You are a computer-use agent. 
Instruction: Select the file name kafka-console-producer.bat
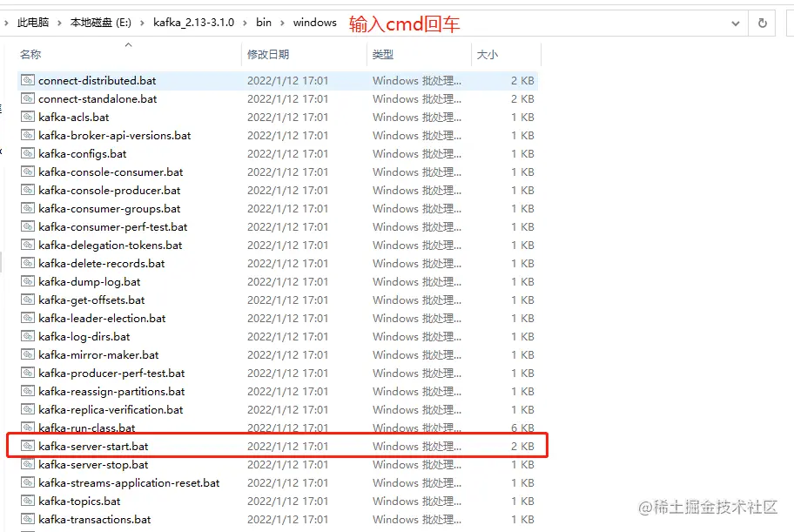(110, 191)
